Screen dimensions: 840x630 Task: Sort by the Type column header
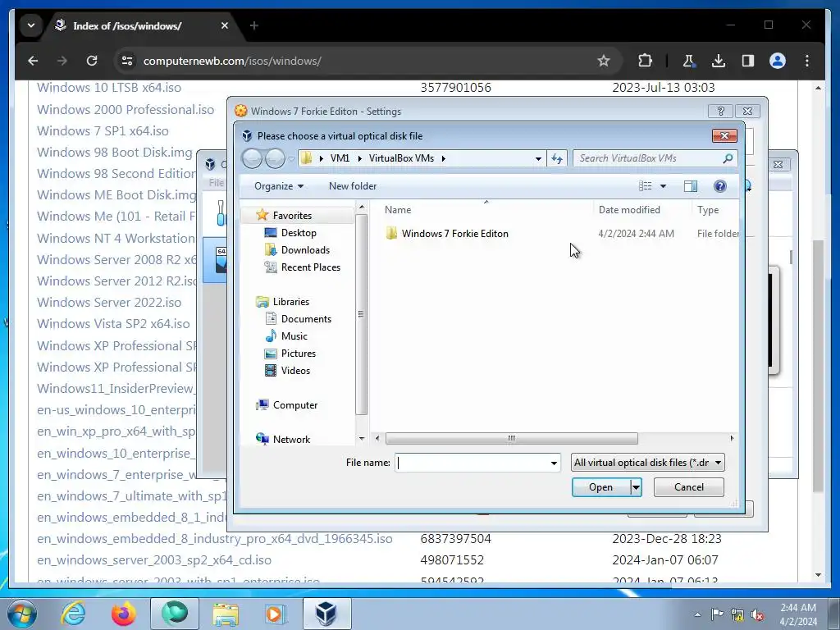coord(708,210)
